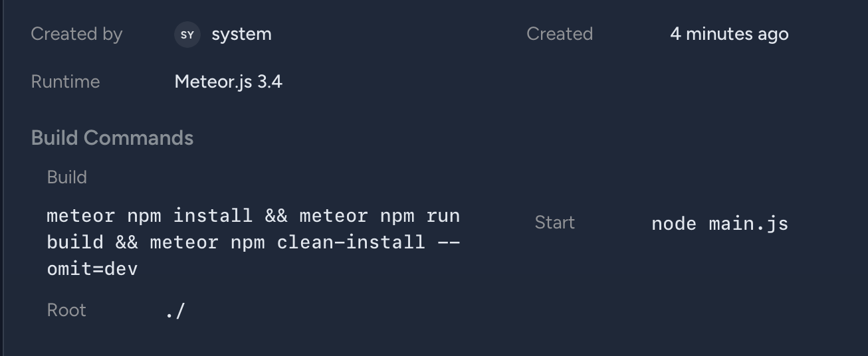868x356 pixels.
Task: Click the omit=dev line of build command
Action: click(92, 268)
